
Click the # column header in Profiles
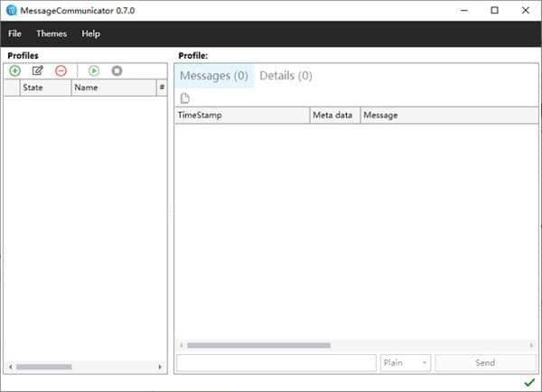coord(162,88)
